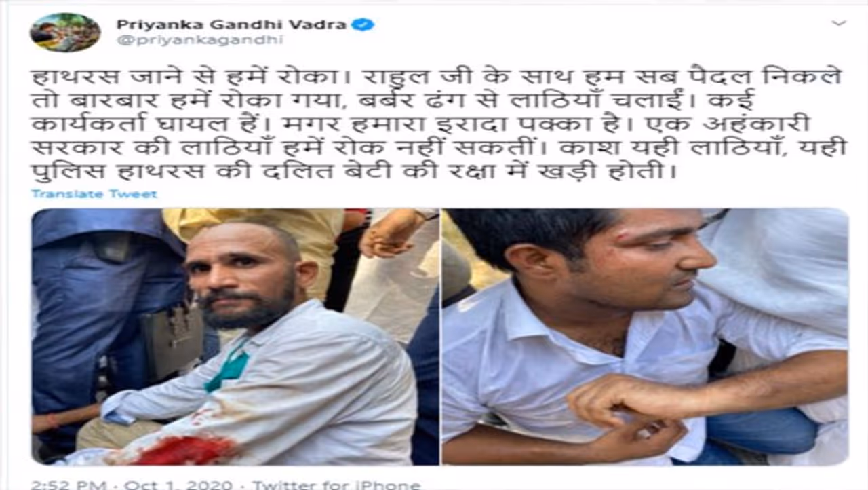Click the first line of Hindi tweet text
The height and width of the screenshot is (490, 868).
pos(437,76)
